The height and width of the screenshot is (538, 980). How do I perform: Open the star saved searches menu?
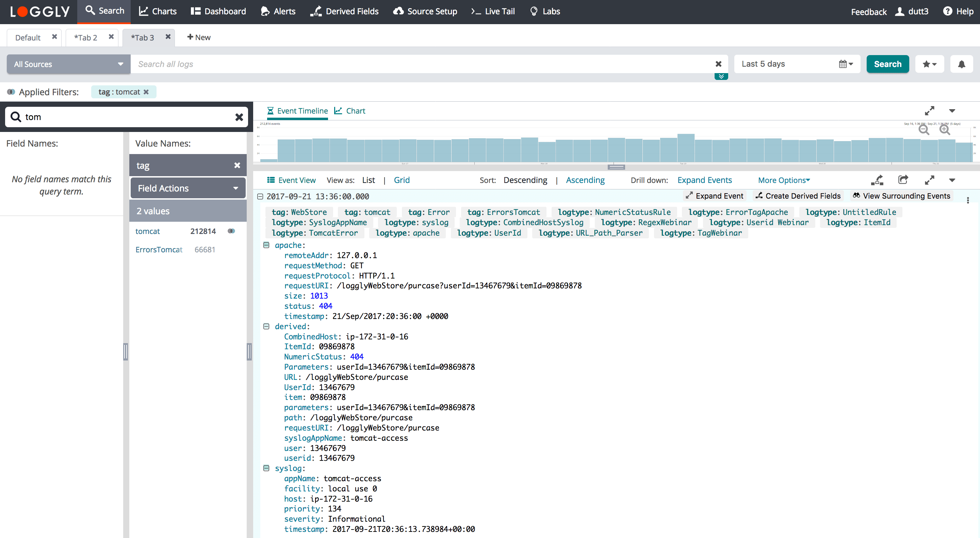(x=929, y=64)
